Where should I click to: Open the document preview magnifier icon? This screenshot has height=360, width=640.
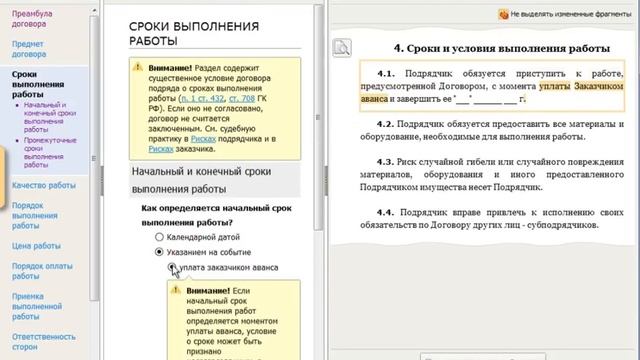(342, 48)
